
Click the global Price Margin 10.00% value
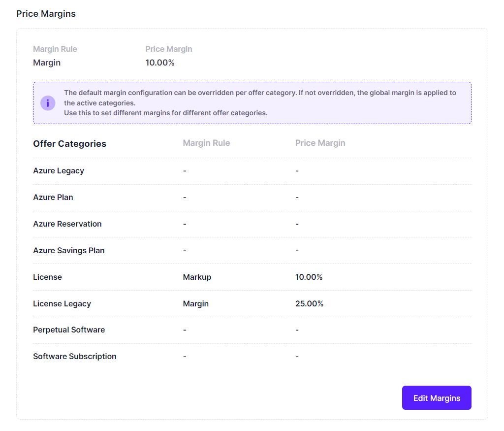[160, 63]
